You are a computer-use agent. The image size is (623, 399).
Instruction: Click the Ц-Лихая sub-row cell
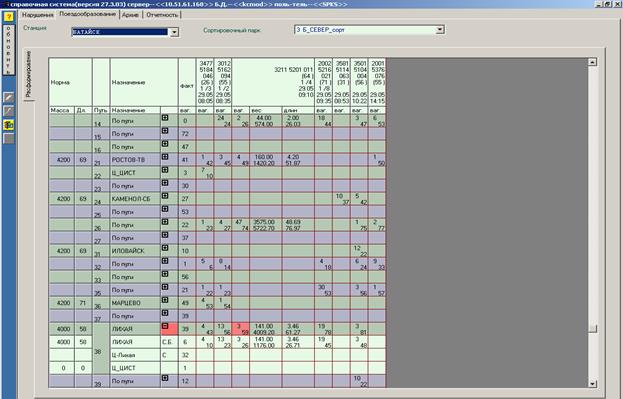(135, 355)
